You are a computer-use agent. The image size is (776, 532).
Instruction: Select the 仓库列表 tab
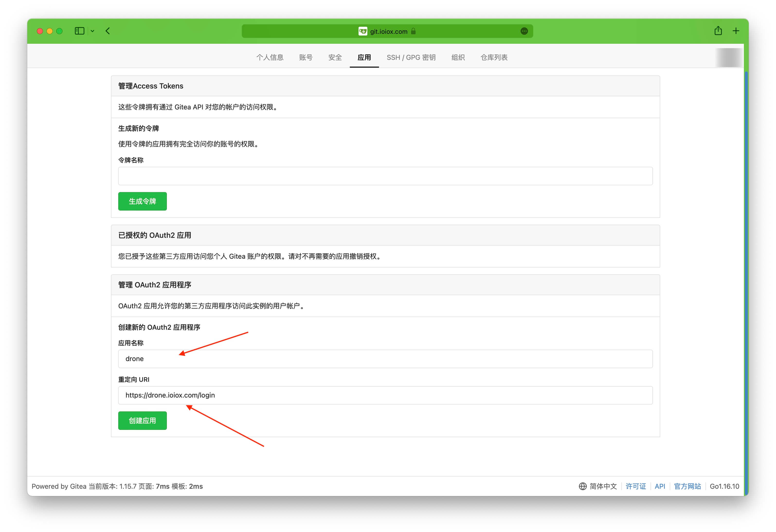tap(494, 57)
